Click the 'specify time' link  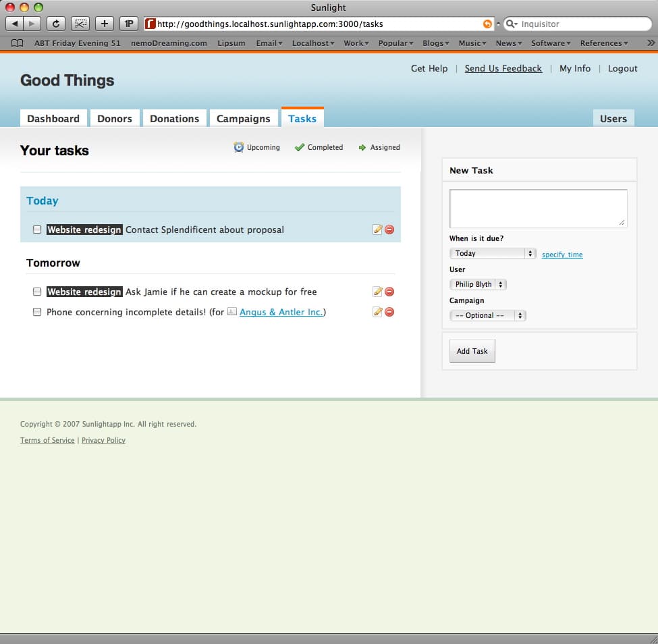562,254
